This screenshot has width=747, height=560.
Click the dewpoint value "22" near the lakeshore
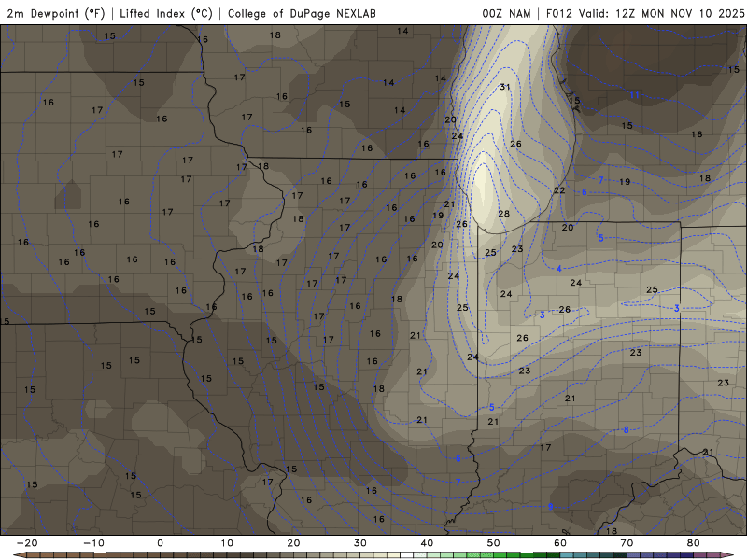click(559, 190)
